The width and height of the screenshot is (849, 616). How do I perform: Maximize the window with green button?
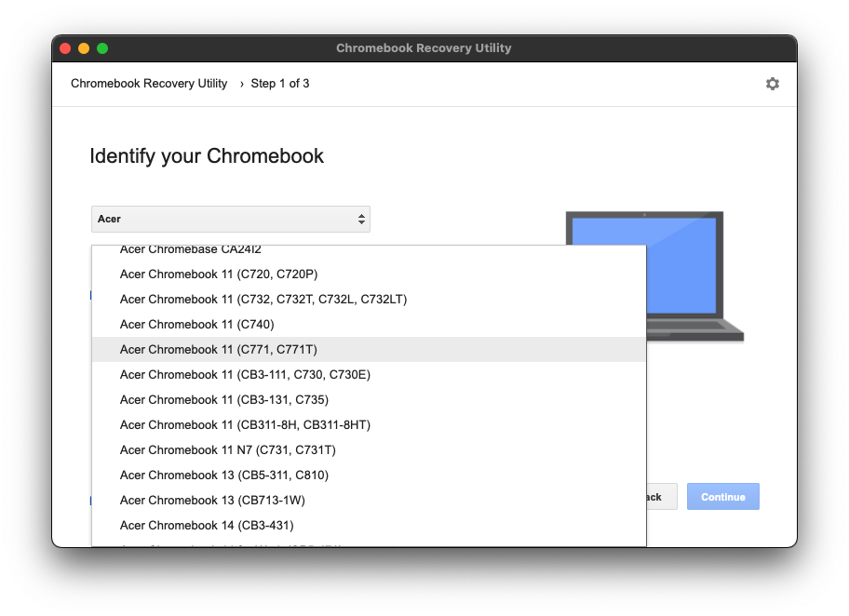[x=102, y=48]
